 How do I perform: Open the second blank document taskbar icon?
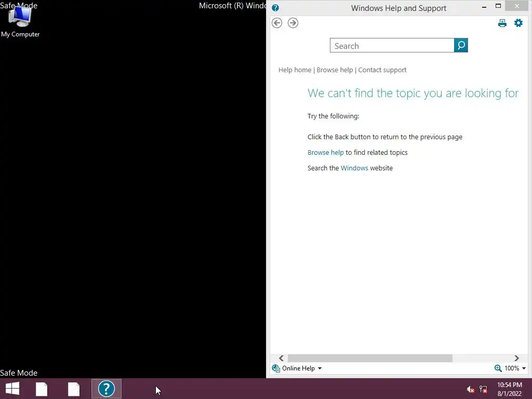pos(74,389)
